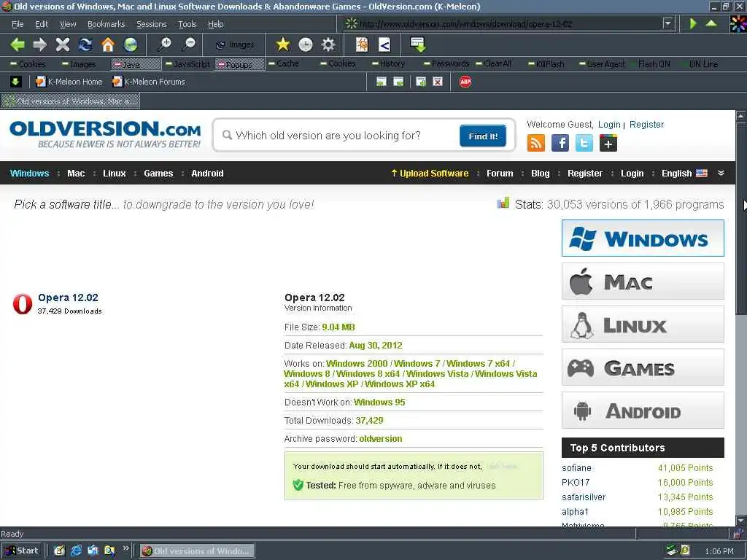
Task: Toggle the JavaScript setting
Action: click(187, 64)
